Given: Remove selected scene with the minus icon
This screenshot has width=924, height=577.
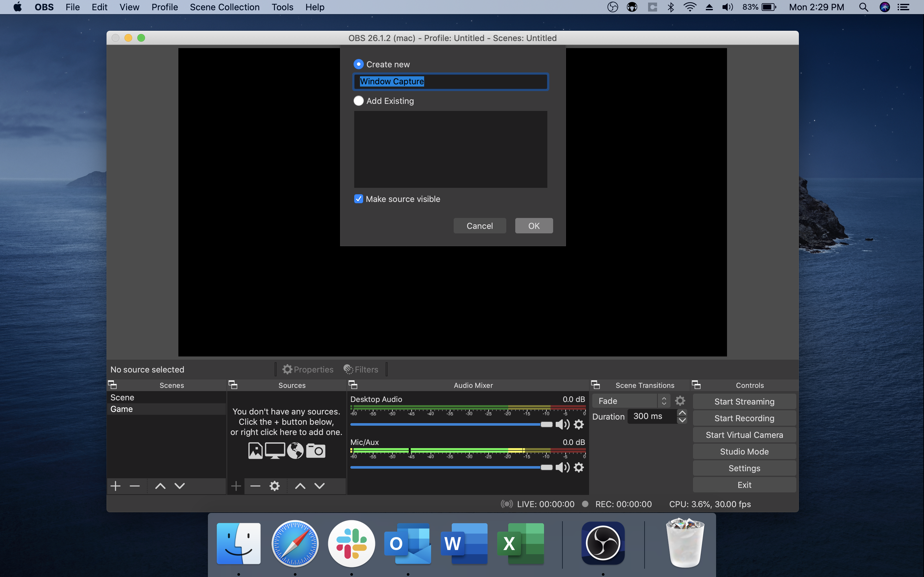Looking at the screenshot, I should tap(134, 485).
